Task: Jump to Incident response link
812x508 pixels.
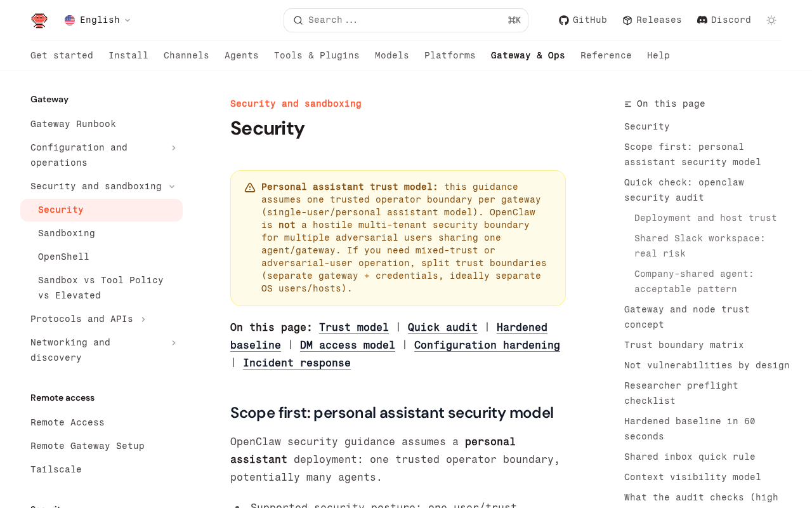Action: pos(297,363)
